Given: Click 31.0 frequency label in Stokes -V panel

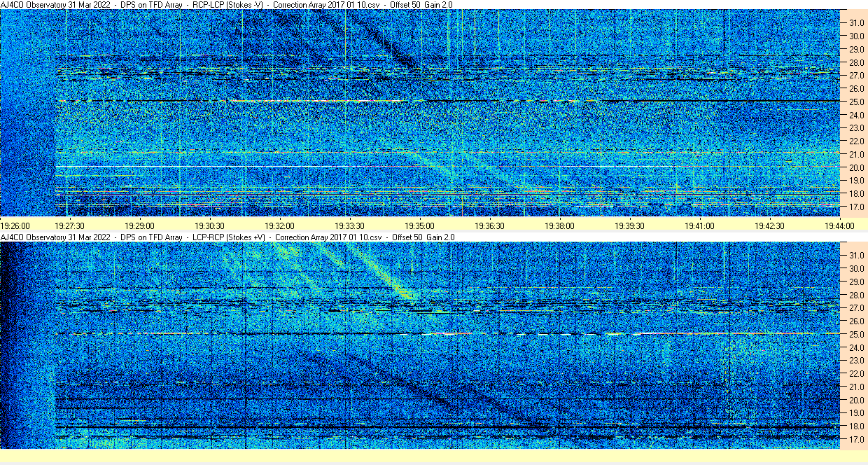Looking at the screenshot, I should 856,23.
